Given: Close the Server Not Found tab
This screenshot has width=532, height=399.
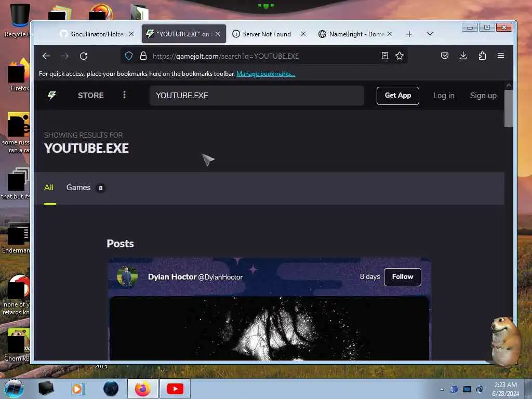Looking at the screenshot, I should click(303, 34).
